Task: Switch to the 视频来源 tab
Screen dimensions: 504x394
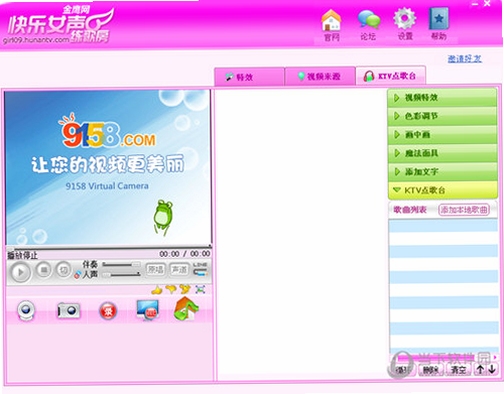Action: click(320, 76)
